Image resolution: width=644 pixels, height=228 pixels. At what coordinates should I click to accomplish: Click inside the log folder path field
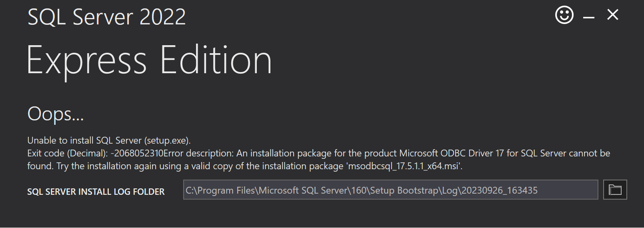390,190
